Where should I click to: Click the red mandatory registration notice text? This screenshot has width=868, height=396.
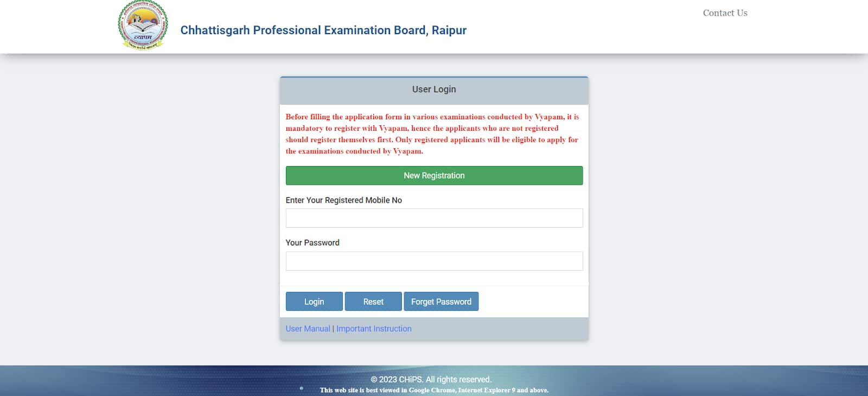click(x=432, y=134)
